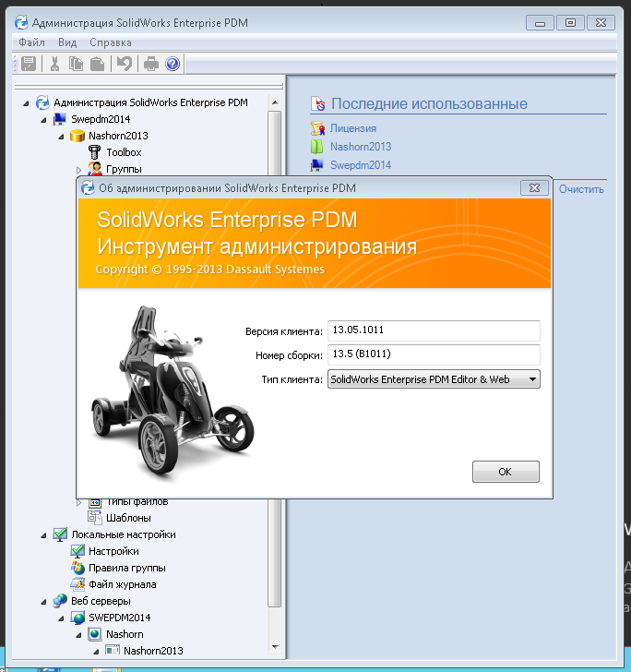Click the green Nashorn2013 vault icon in recent list
Screen dimensions: 631x672
point(317,147)
